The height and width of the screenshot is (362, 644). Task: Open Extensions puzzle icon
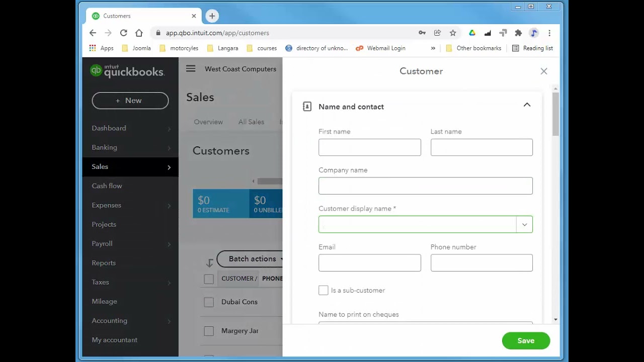518,33
